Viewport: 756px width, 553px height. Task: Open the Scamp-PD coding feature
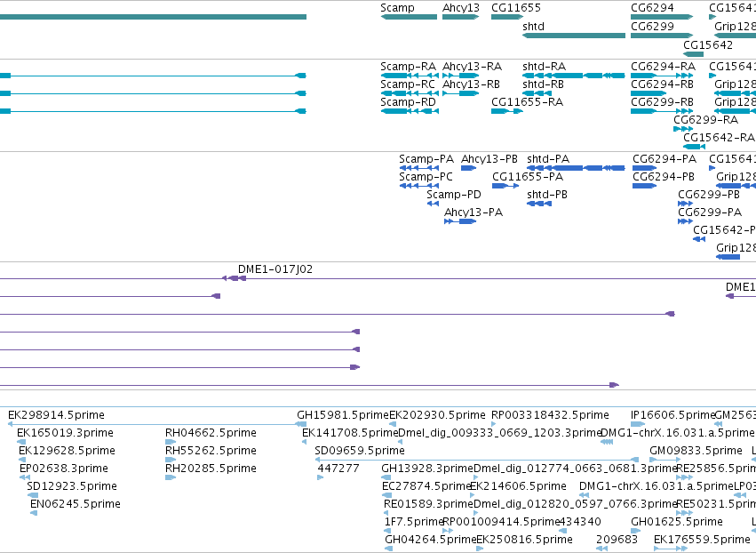433,204
